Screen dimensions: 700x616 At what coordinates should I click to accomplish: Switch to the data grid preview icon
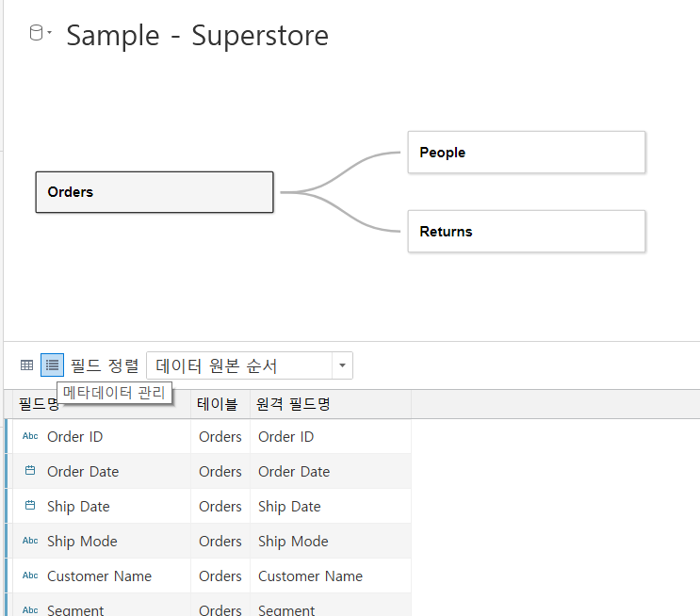[x=26, y=365]
